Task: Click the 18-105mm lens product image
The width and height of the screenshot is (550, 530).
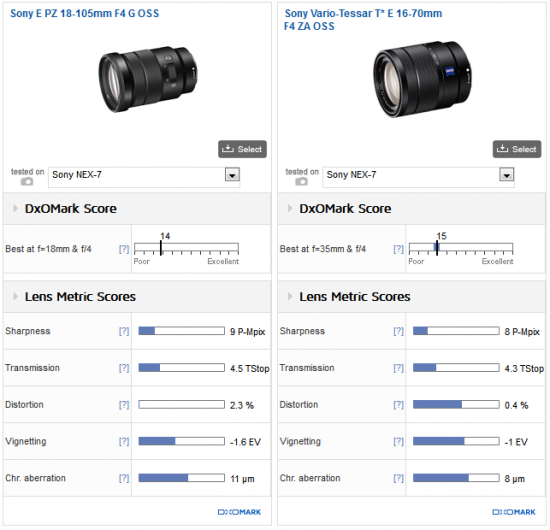Action: coord(148,79)
